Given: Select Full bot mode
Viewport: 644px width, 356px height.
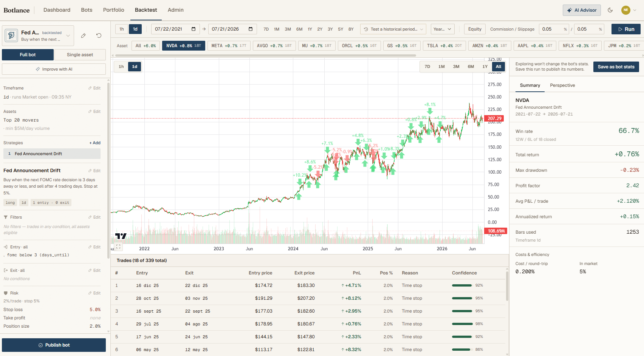Looking at the screenshot, I should pos(28,55).
